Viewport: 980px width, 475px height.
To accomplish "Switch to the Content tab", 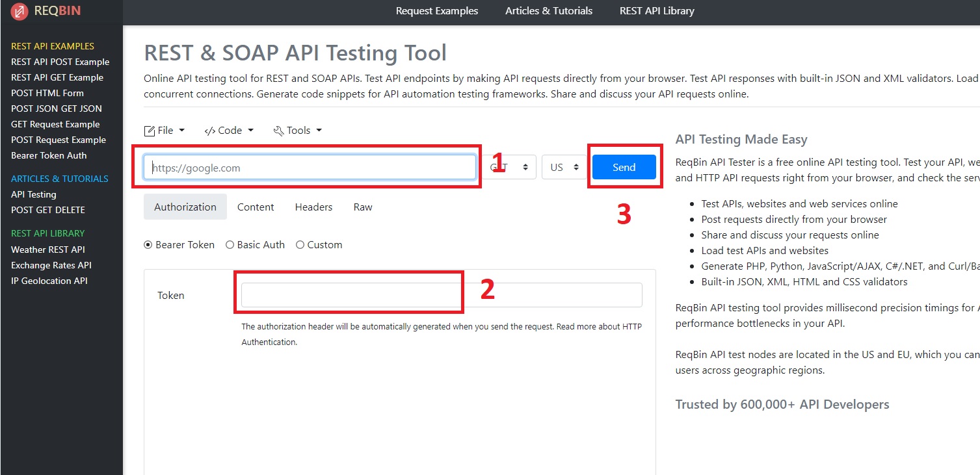I will (x=256, y=207).
